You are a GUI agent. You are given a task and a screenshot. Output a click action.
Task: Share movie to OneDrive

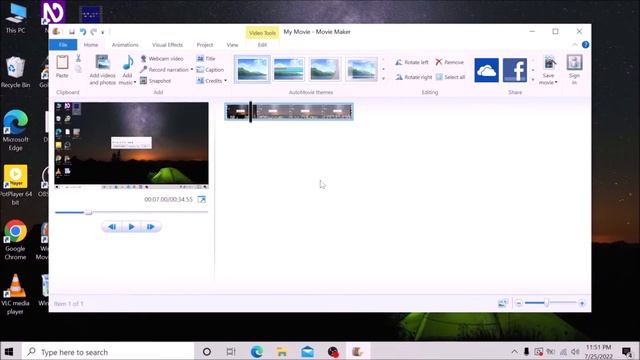[486, 70]
